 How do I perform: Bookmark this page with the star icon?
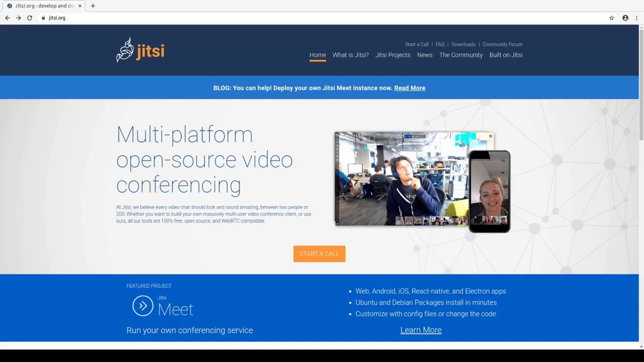point(612,18)
